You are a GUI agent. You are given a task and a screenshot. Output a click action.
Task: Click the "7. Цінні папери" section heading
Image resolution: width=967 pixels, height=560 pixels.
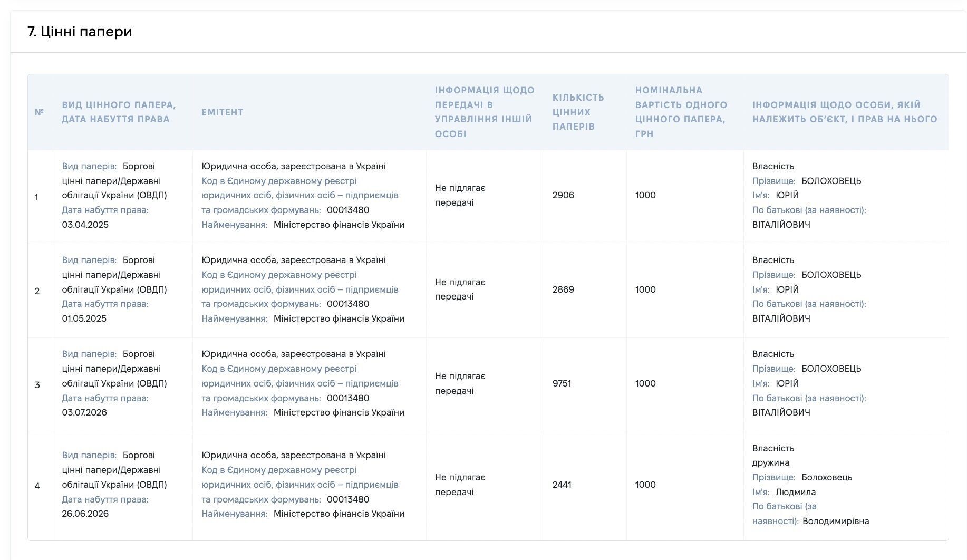[x=80, y=32]
